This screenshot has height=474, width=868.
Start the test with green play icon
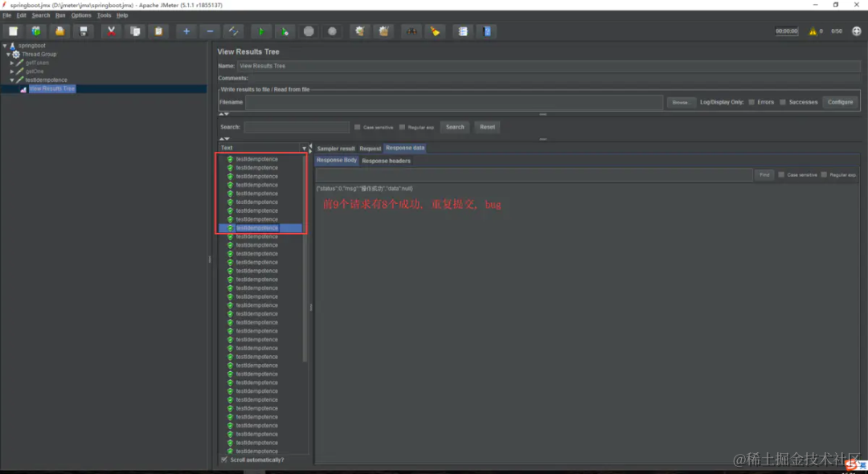point(261,31)
